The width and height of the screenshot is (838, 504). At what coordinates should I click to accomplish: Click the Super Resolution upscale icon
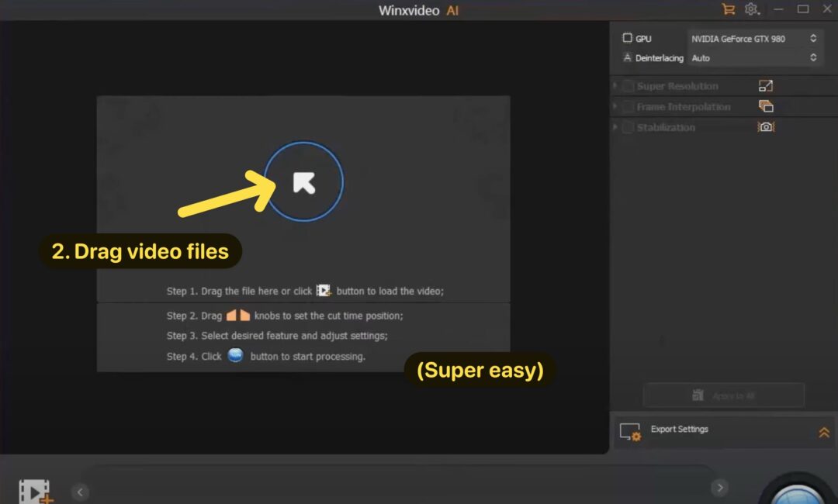click(x=766, y=85)
